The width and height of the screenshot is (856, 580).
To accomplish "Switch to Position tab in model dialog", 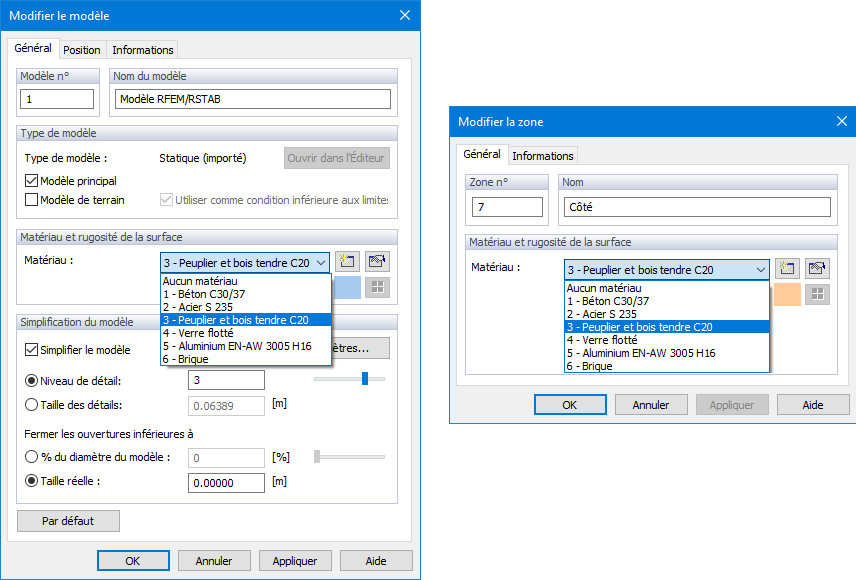I will click(81, 50).
